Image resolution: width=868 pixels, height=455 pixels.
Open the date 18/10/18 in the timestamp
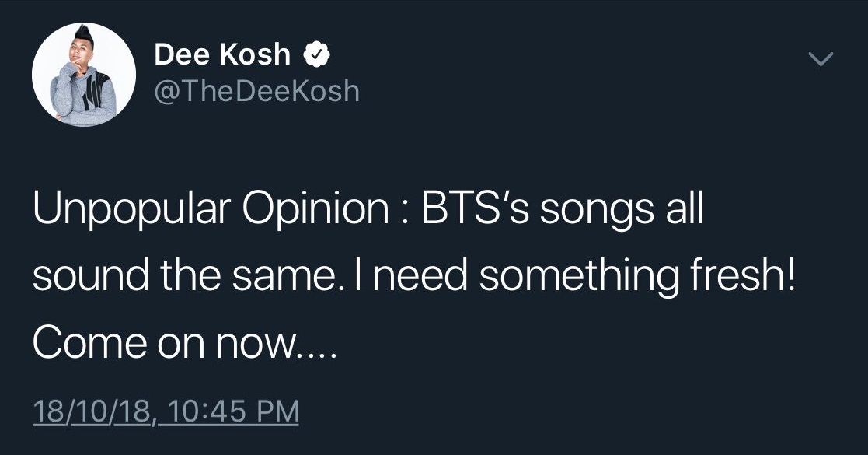point(92,411)
